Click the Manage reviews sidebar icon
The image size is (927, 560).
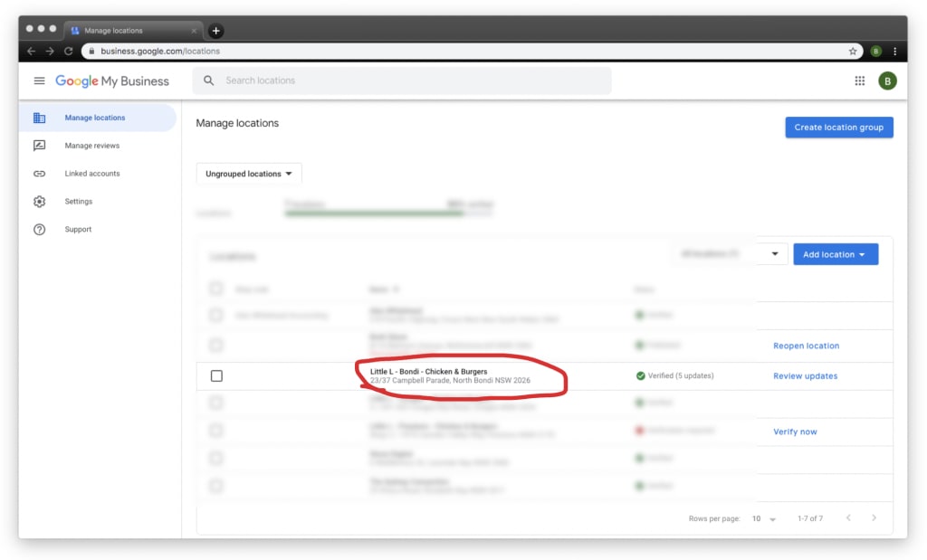tap(39, 146)
